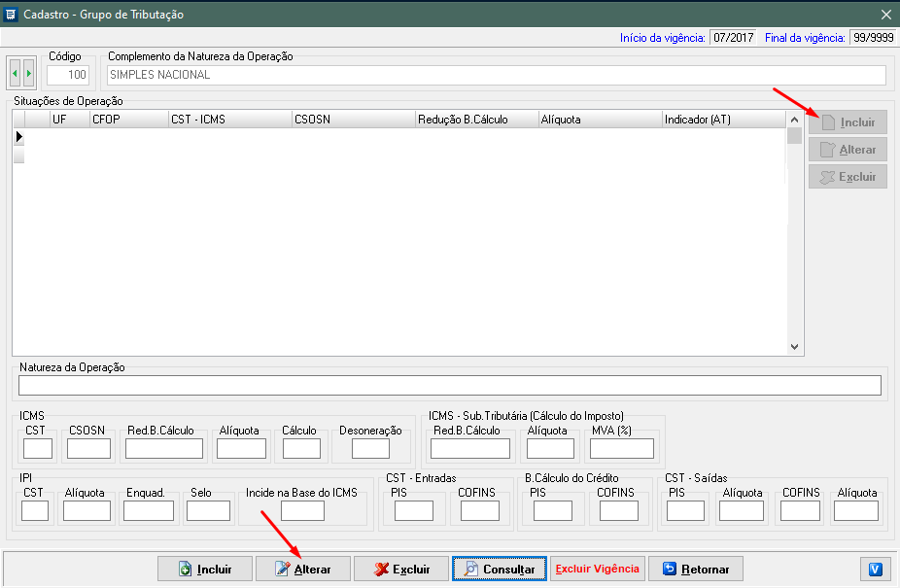This screenshot has height=588, width=900.
Task: Click Incluir beside the Situações grid
Action: 848,122
